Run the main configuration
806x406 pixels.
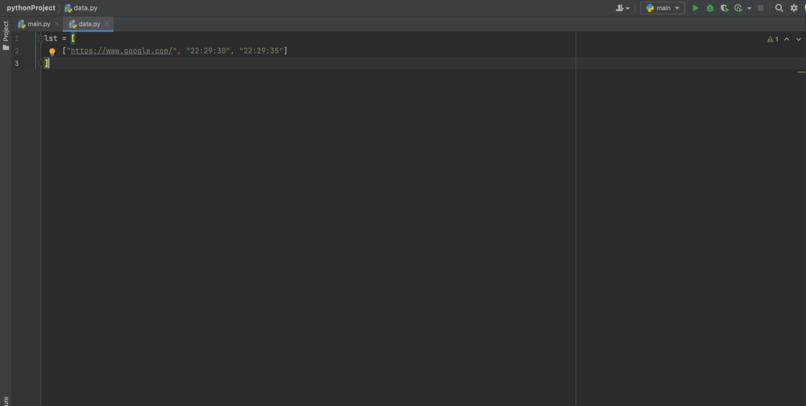pyautogui.click(x=695, y=8)
